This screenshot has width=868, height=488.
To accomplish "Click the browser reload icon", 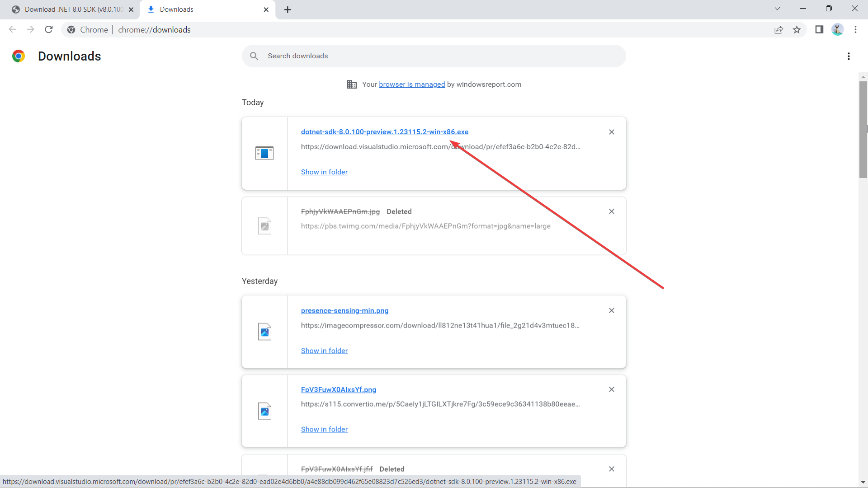I will tap(49, 30).
